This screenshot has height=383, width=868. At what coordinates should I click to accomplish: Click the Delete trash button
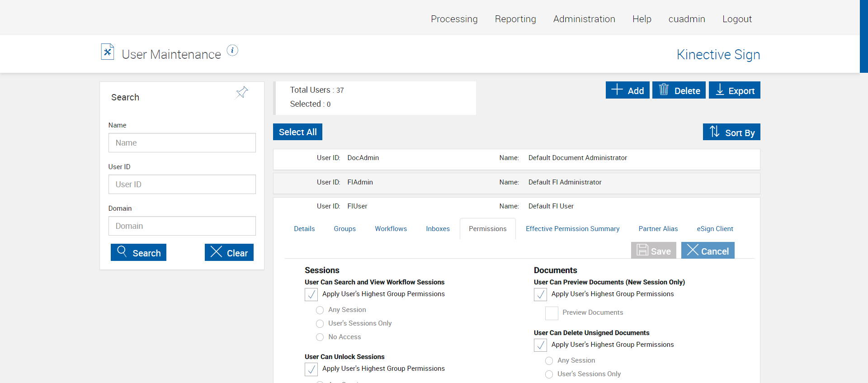[679, 90]
